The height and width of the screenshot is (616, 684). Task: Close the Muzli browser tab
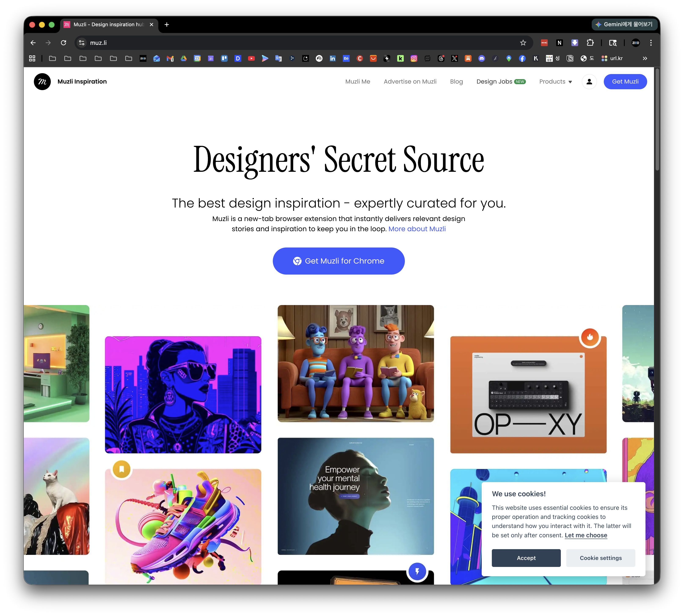point(151,25)
